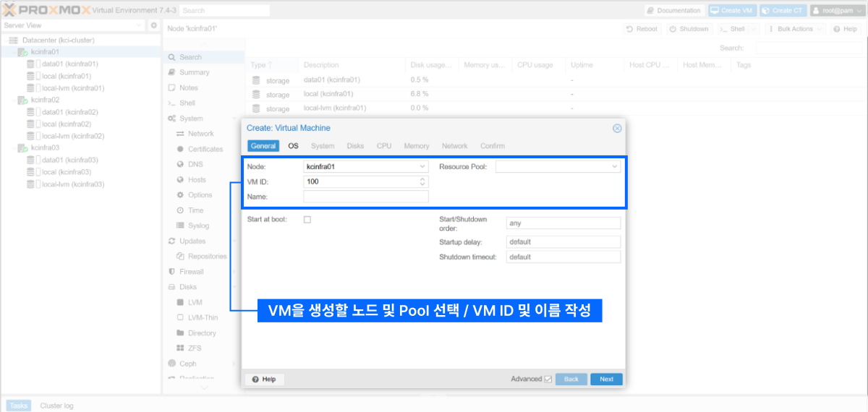Click the Shutdown power icon button
The image size is (868, 412).
[x=673, y=29]
